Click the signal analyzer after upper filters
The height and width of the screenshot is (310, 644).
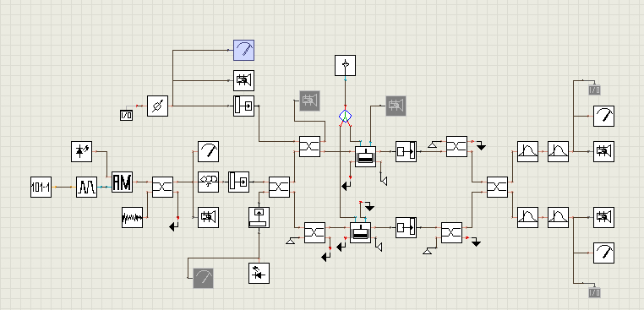[603, 151]
